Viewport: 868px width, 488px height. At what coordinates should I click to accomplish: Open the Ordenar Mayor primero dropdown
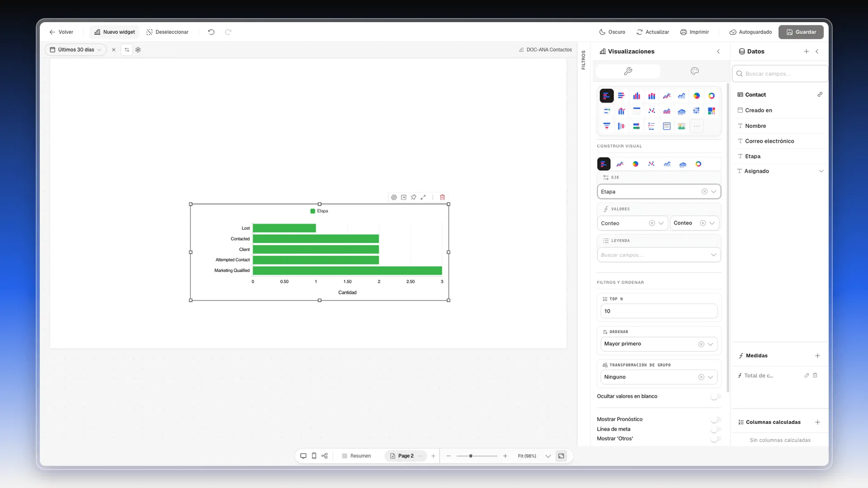[x=659, y=344]
